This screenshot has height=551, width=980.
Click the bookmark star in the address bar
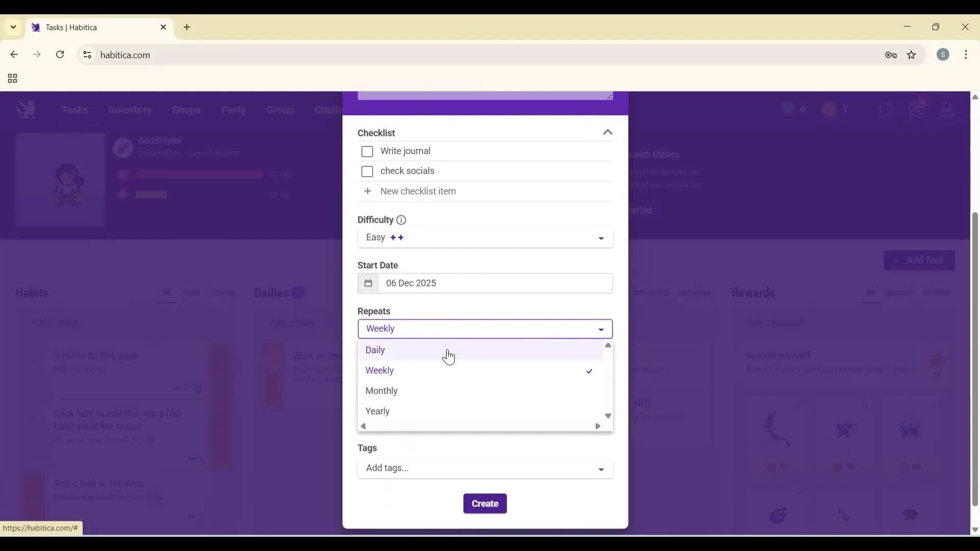click(912, 55)
